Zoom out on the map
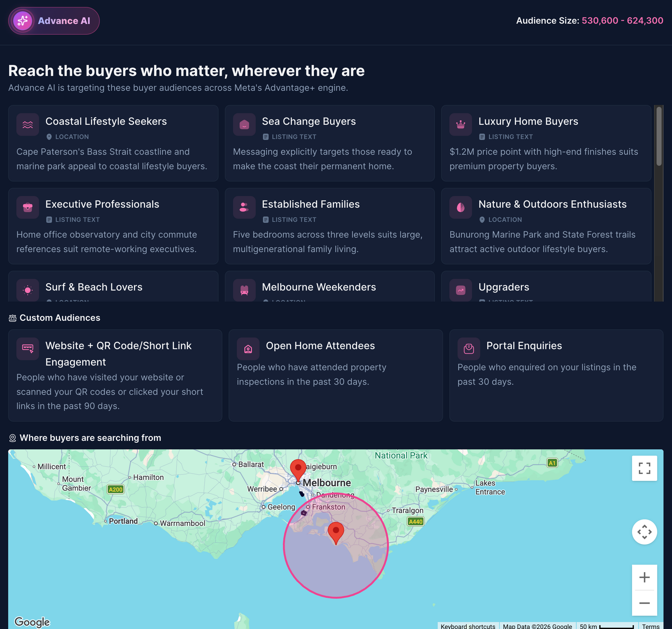The height and width of the screenshot is (629, 672). (644, 603)
